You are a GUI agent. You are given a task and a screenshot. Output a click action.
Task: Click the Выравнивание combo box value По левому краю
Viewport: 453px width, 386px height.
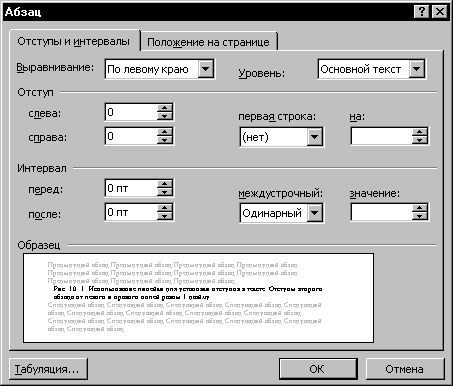[x=152, y=69]
